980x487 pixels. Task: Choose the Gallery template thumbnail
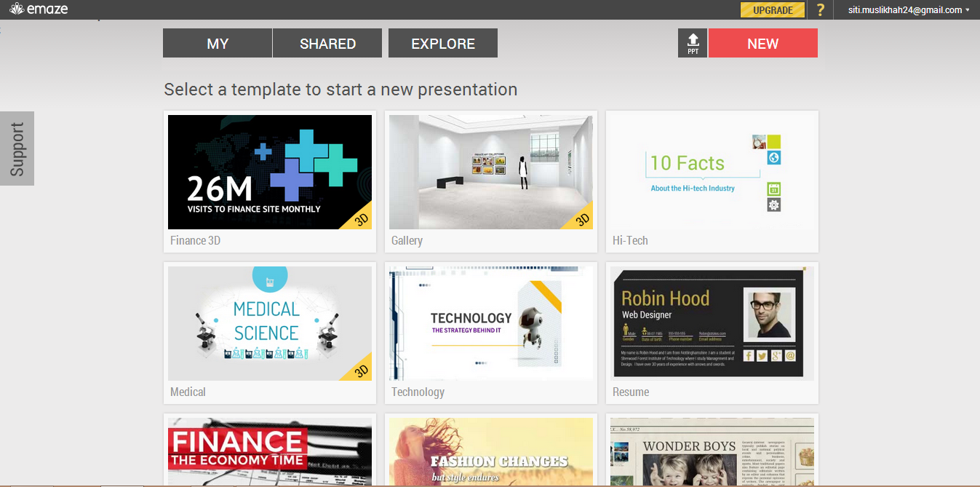(491, 172)
